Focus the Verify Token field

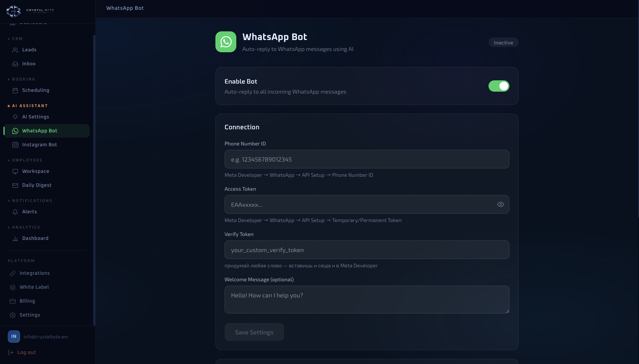[367, 250]
